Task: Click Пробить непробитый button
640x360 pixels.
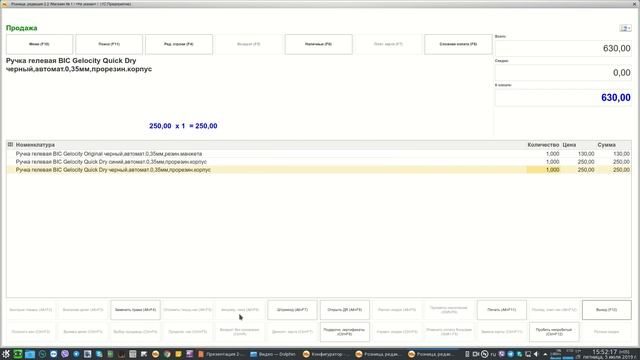Action: click(x=554, y=332)
